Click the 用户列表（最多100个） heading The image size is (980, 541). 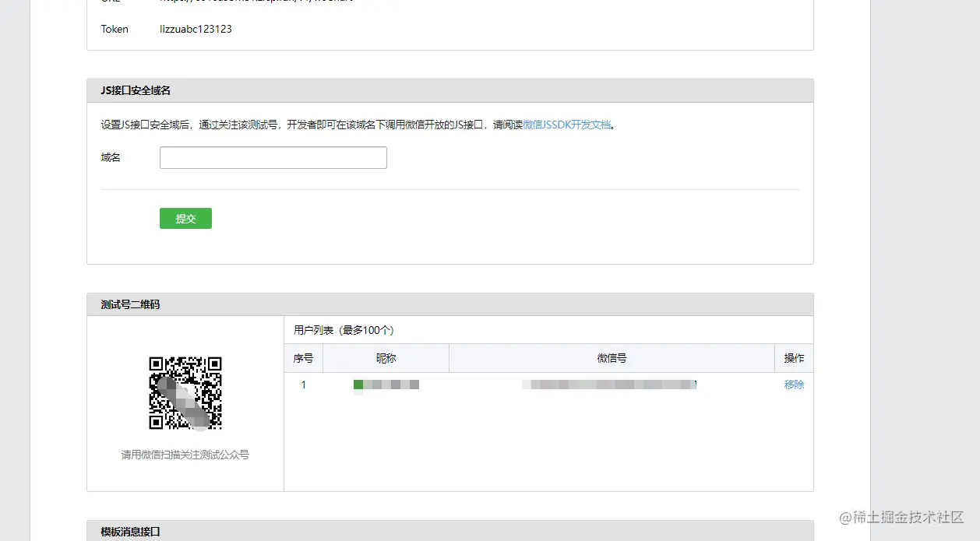[x=344, y=330]
